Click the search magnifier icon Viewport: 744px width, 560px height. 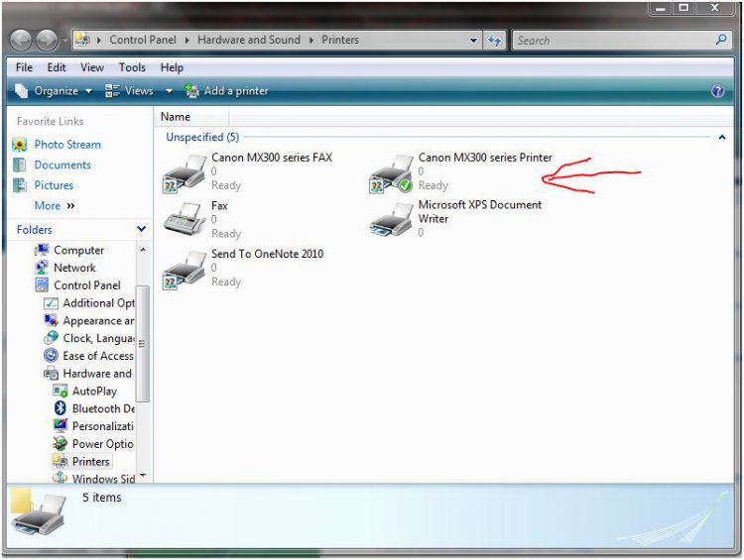721,40
